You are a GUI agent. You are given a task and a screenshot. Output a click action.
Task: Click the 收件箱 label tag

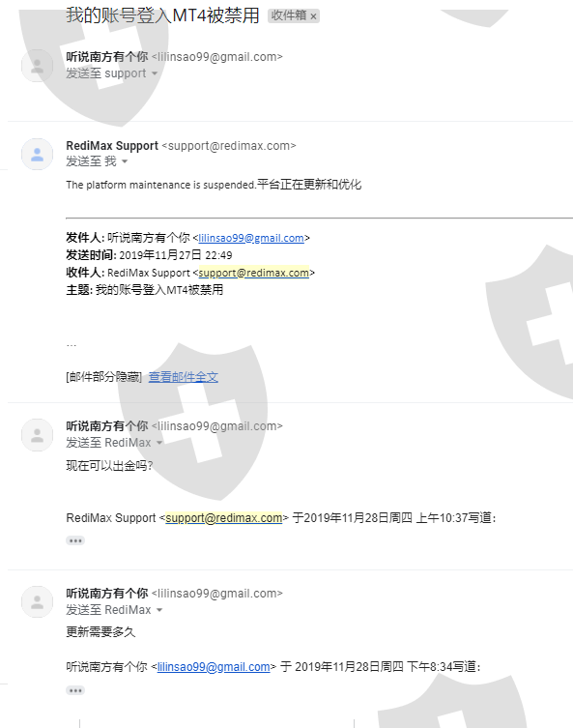[x=289, y=15]
